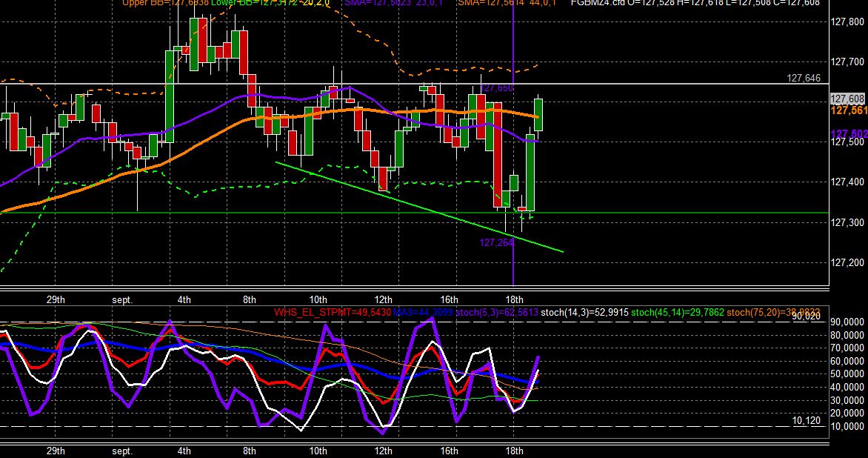Image resolution: width=868 pixels, height=458 pixels.
Task: Click the 40,0000 stochastic scale label
Action: tap(848, 387)
